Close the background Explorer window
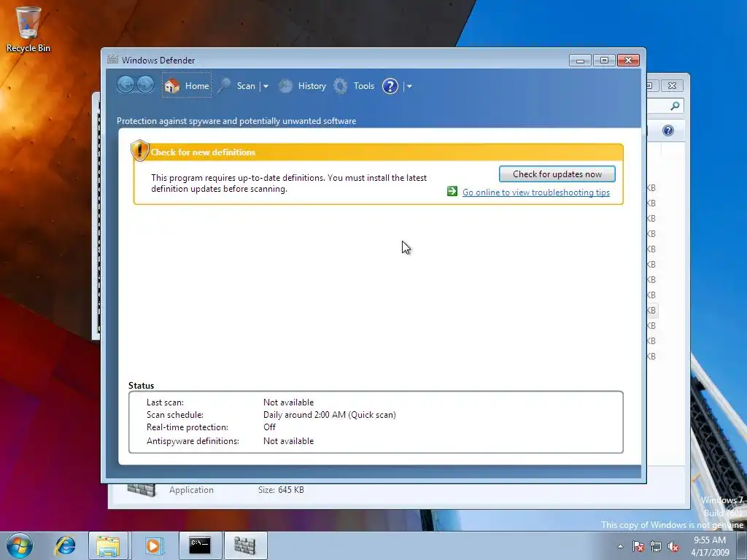747x560 pixels. pyautogui.click(x=672, y=86)
